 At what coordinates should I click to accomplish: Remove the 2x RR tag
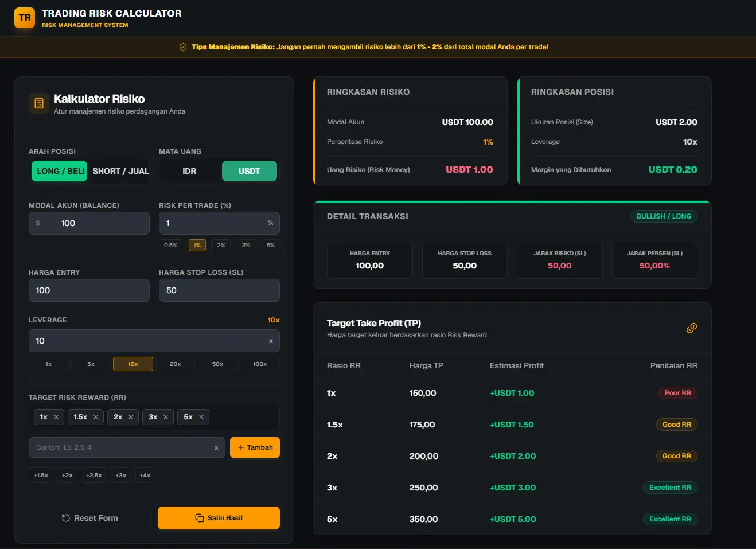click(x=131, y=417)
